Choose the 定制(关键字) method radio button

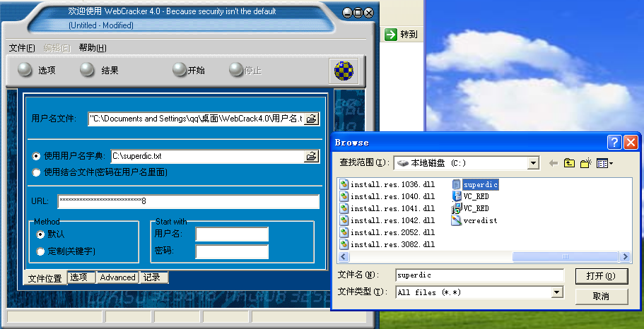40,251
